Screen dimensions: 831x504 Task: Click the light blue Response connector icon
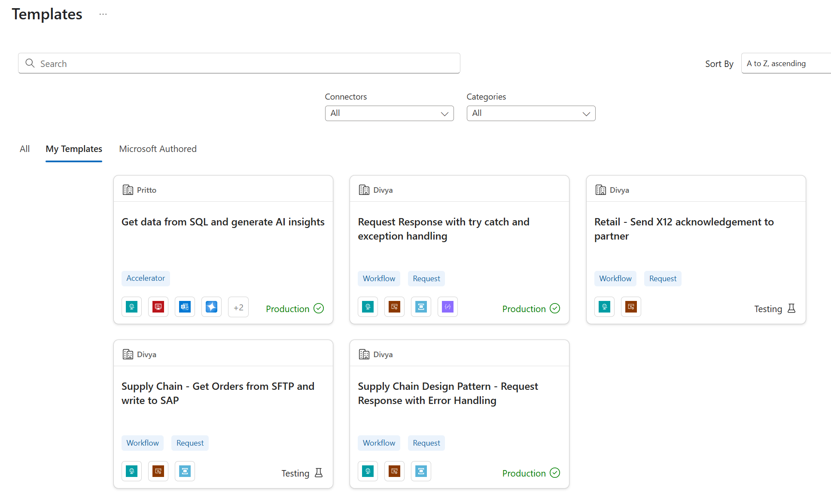click(421, 307)
